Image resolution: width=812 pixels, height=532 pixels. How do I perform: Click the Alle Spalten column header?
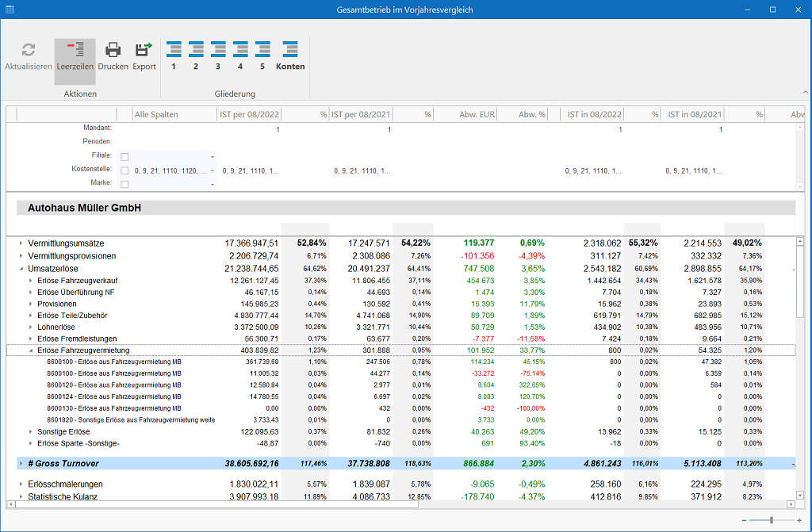[x=167, y=115]
